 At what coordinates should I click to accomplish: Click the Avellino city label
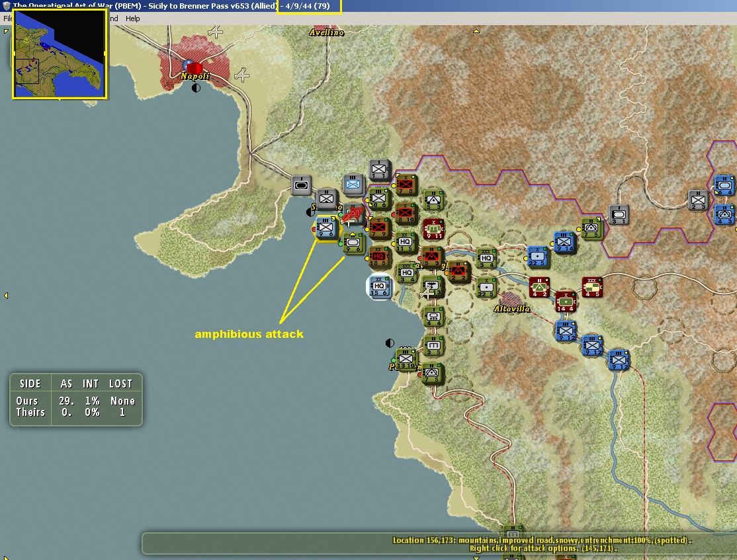pos(327,32)
